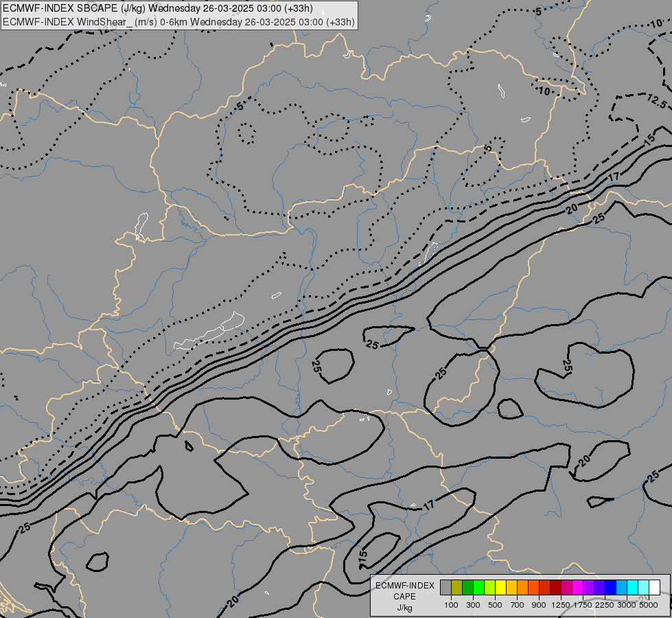Click the bright magenta legend swatch
Screen dimensions: 672x618
click(578, 587)
